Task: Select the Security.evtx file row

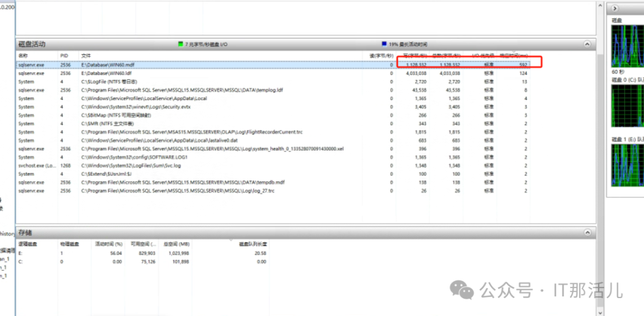Action: pyautogui.click(x=274, y=107)
